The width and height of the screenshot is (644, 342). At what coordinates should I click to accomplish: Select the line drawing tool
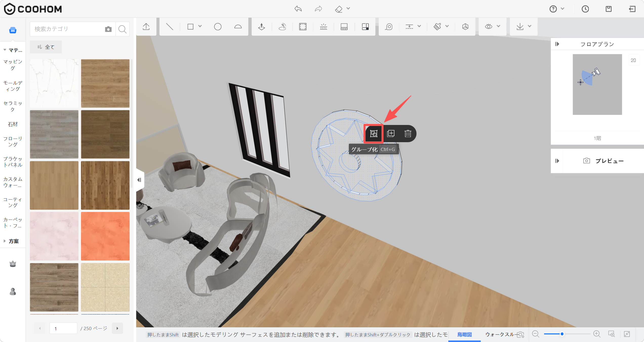coord(169,27)
